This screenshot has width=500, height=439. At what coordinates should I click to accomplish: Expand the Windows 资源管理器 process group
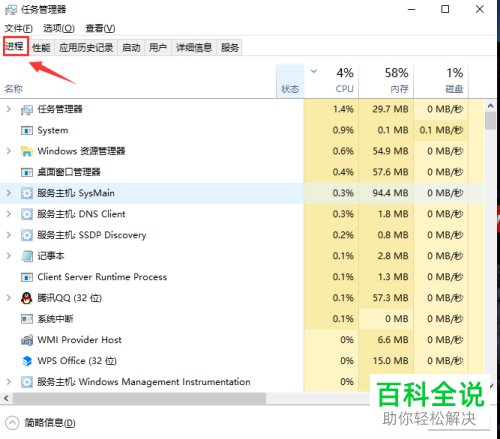pyautogui.click(x=9, y=151)
